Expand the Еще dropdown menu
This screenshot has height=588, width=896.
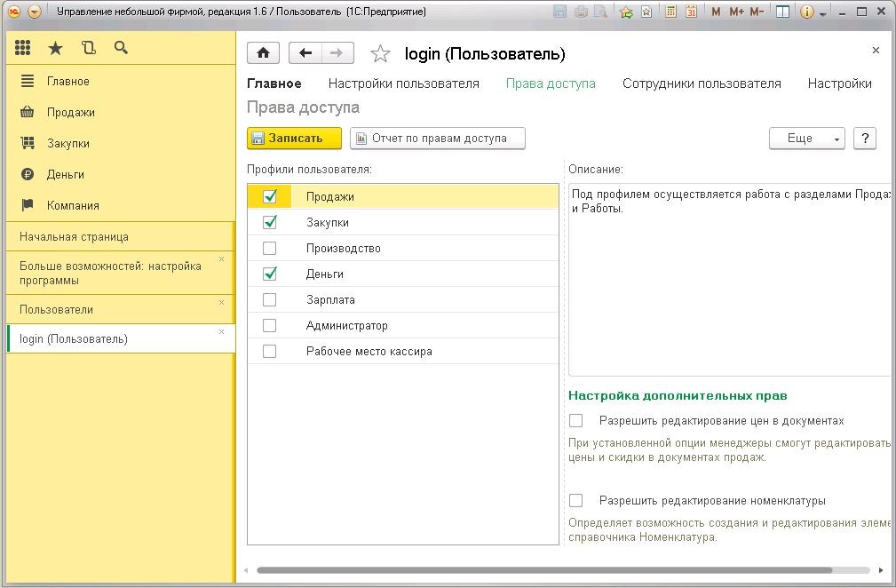click(807, 139)
